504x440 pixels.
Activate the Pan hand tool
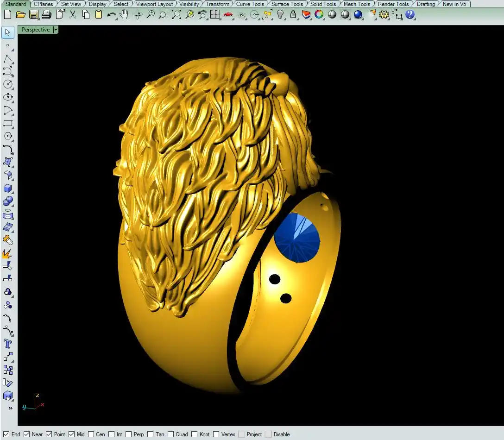tap(124, 14)
